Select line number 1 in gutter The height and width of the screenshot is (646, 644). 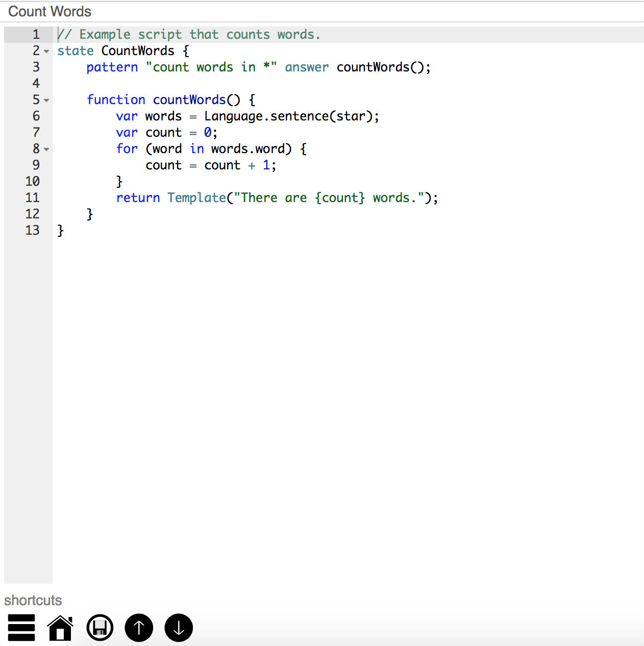pyautogui.click(x=36, y=34)
